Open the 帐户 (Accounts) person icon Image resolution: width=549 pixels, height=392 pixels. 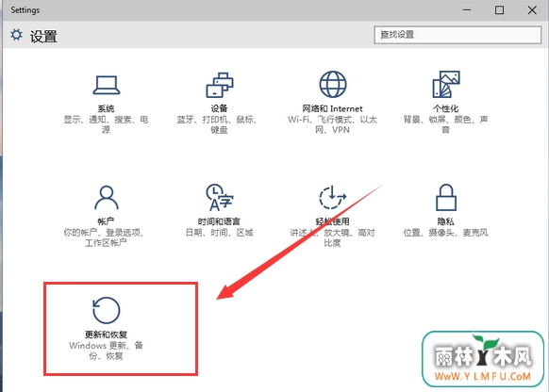[x=106, y=198]
